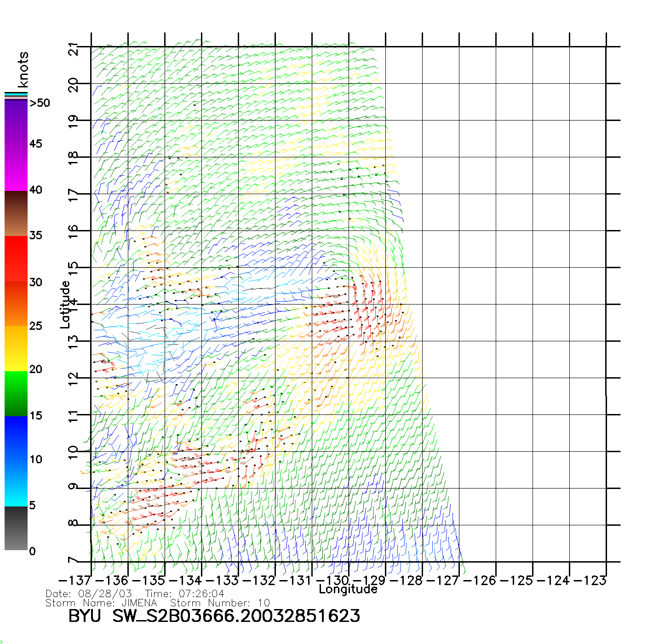Click the gray 0-5 knots legend band

[16, 528]
